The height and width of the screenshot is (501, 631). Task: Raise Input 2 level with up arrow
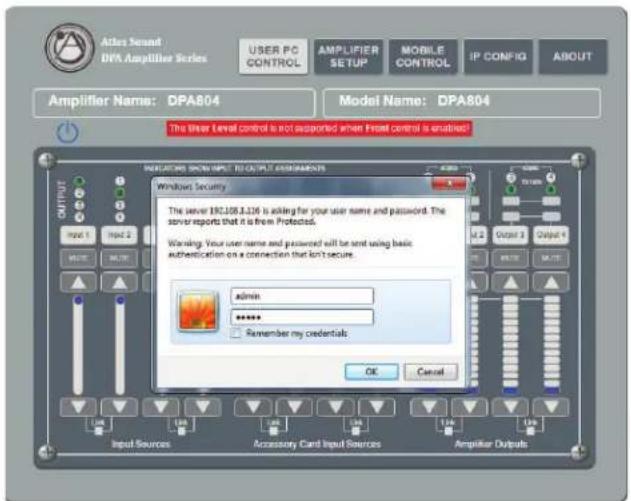click(120, 282)
